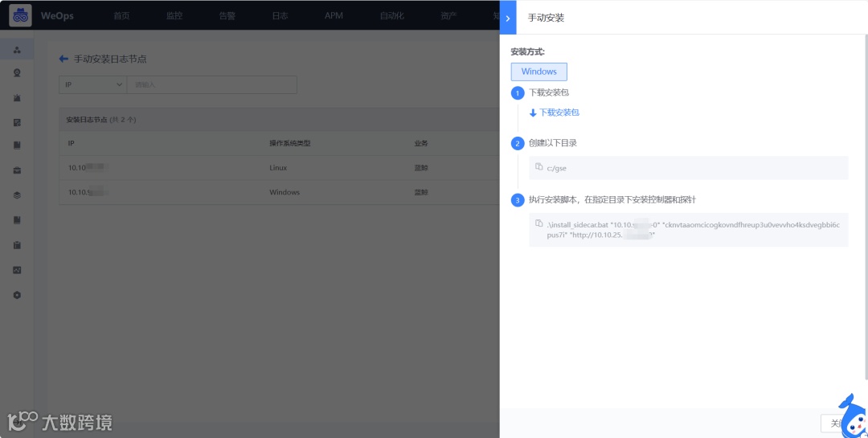Click 蓝鲸 in the Windows row
This screenshot has width=868, height=438.
coord(421,192)
